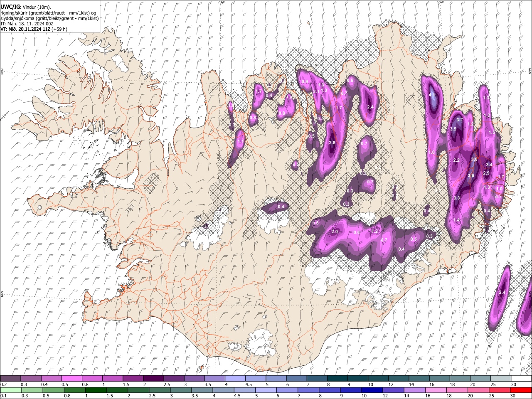
Task: Click the 'slydda/snjókoma' legend description line
Action: 49,18
